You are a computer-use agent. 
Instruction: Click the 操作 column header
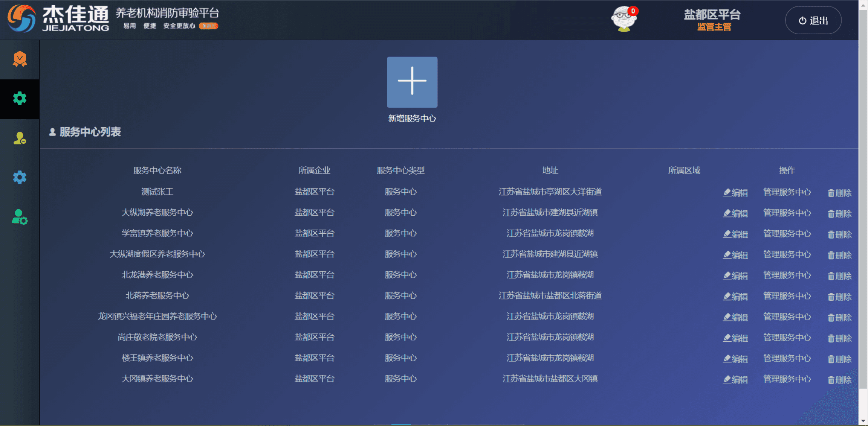tap(787, 170)
